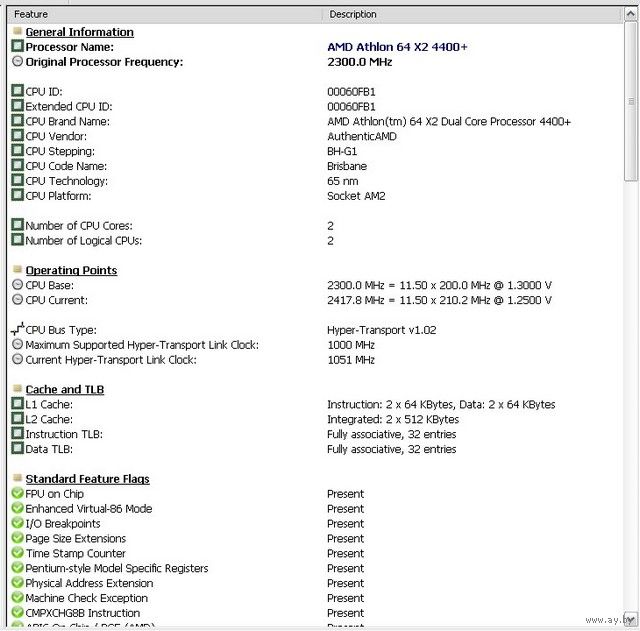Click the Processor Name chip icon
The image size is (640, 631).
pos(17,46)
